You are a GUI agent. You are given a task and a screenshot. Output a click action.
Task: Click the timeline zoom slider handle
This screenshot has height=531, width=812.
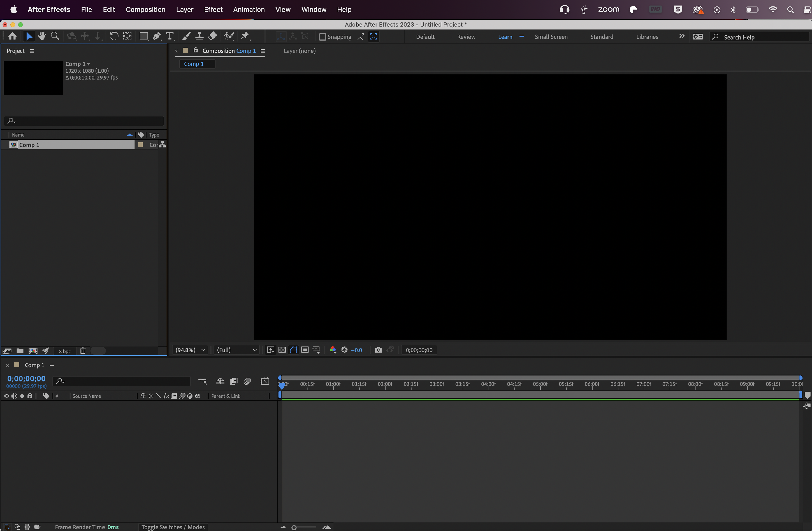(x=294, y=528)
